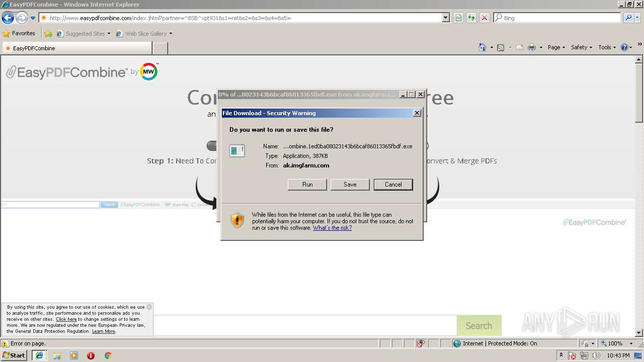Image resolution: width=644 pixels, height=362 pixels.
Task: Open the Click here cookie settings link
Action: click(66, 319)
